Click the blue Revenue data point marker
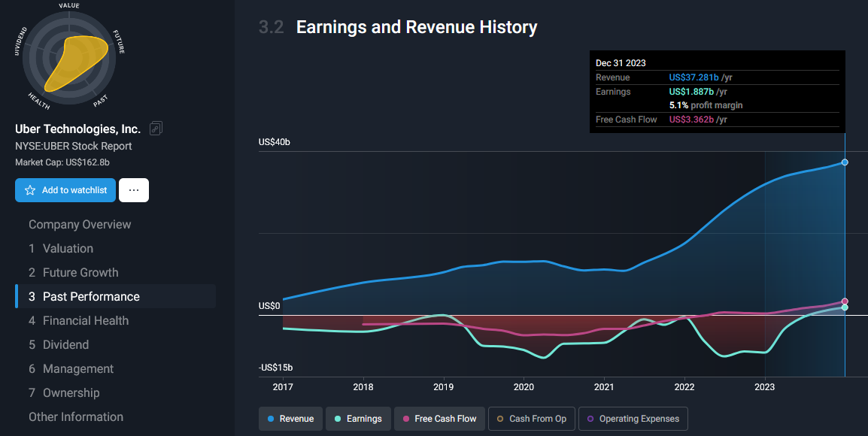This screenshot has height=436, width=868. click(845, 162)
